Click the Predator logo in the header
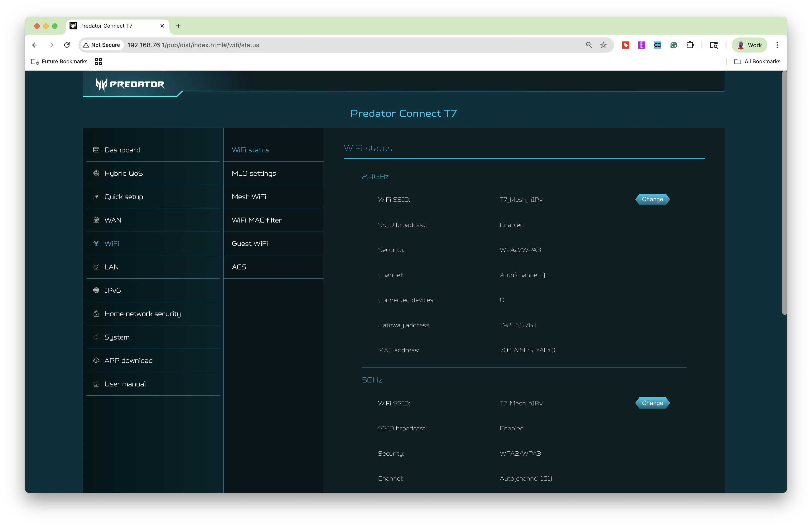The height and width of the screenshot is (526, 812). pyautogui.click(x=130, y=84)
